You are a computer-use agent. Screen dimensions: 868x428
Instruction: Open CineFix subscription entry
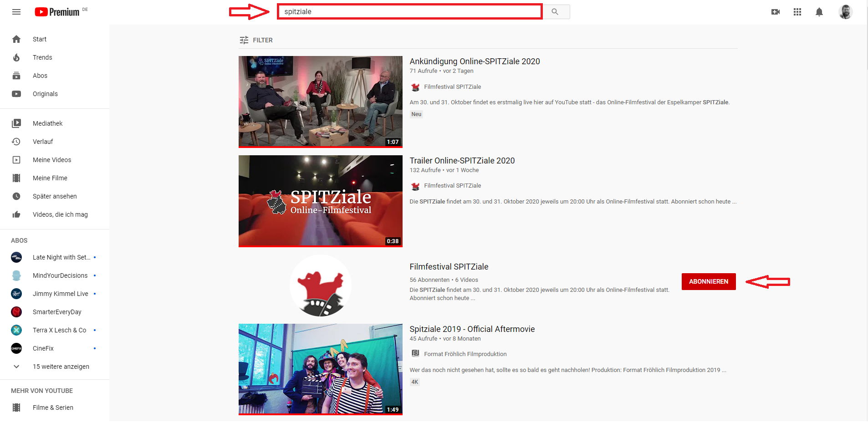[x=55, y=348]
